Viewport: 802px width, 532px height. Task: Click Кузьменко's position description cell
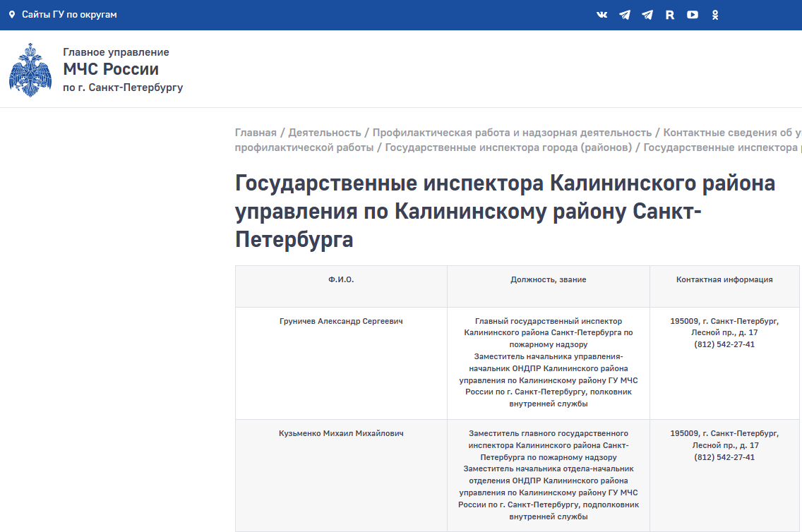549,475
